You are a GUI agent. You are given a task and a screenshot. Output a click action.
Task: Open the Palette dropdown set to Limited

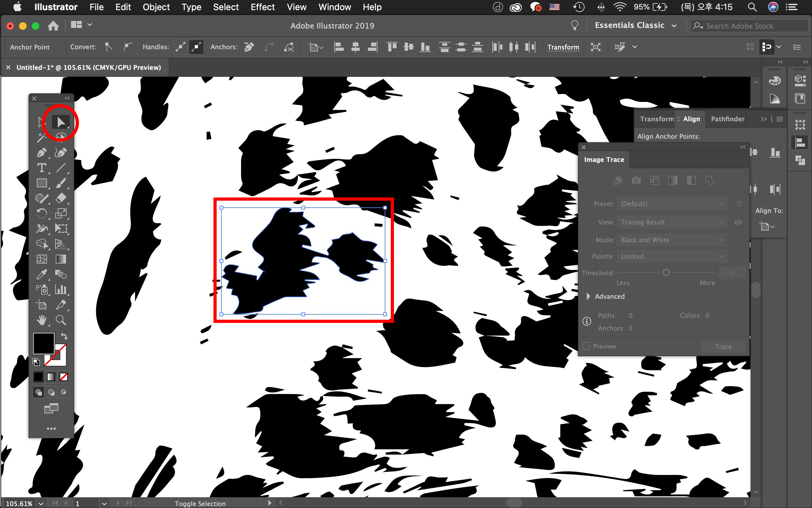[671, 256]
